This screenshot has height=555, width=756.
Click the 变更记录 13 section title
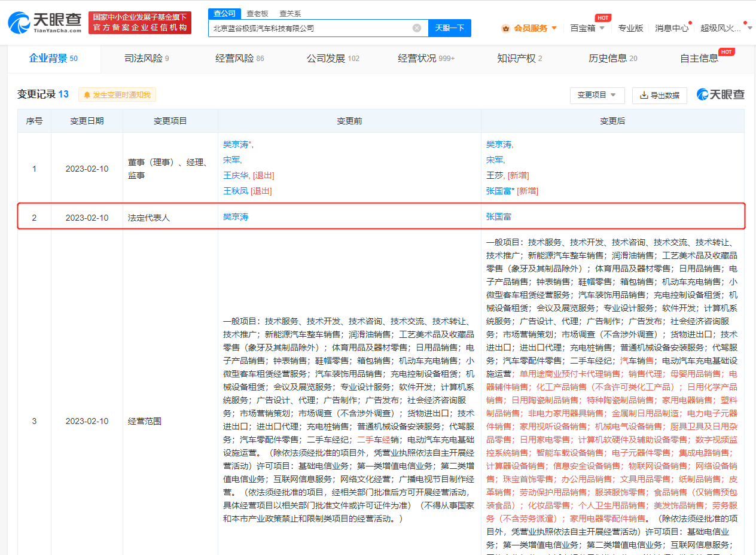(43, 94)
